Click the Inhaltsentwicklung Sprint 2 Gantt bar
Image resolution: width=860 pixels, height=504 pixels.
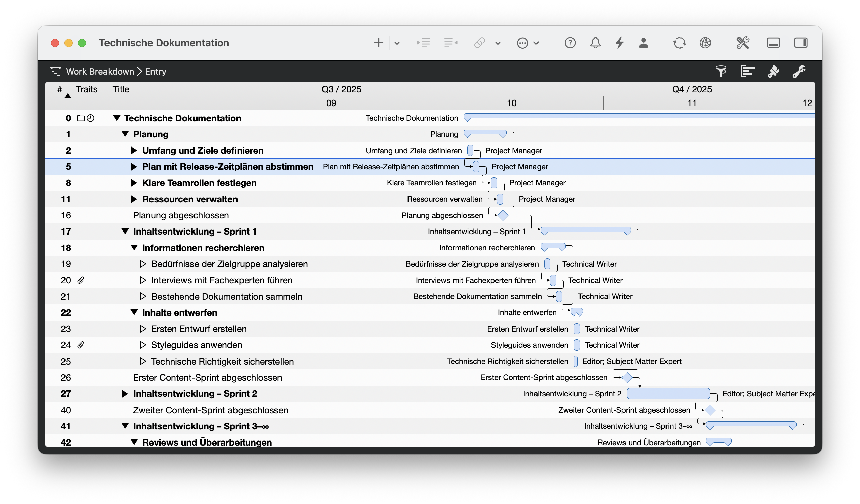[x=668, y=393]
